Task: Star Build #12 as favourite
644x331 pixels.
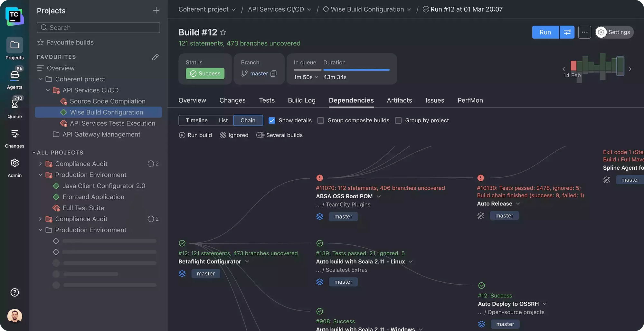Action: [223, 32]
